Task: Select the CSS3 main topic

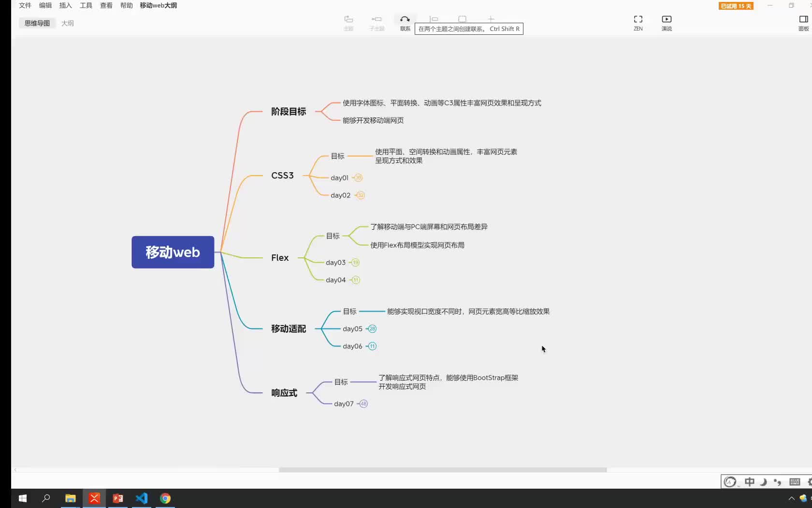Action: click(x=282, y=176)
